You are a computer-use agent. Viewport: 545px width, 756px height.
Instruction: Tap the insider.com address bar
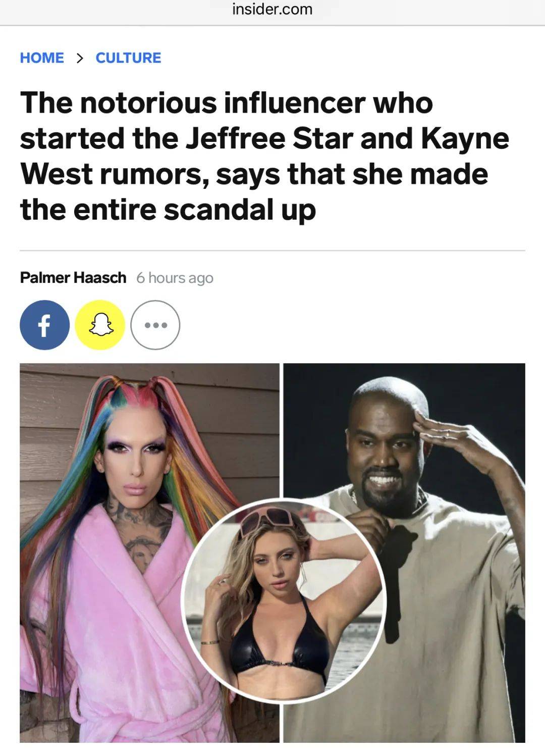click(272, 10)
